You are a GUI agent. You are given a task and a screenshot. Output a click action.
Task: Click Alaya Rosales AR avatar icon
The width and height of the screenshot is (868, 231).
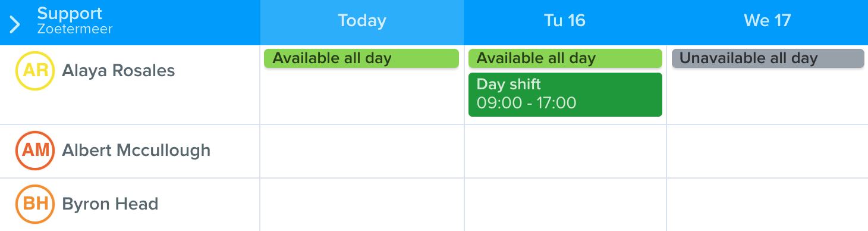coord(35,71)
